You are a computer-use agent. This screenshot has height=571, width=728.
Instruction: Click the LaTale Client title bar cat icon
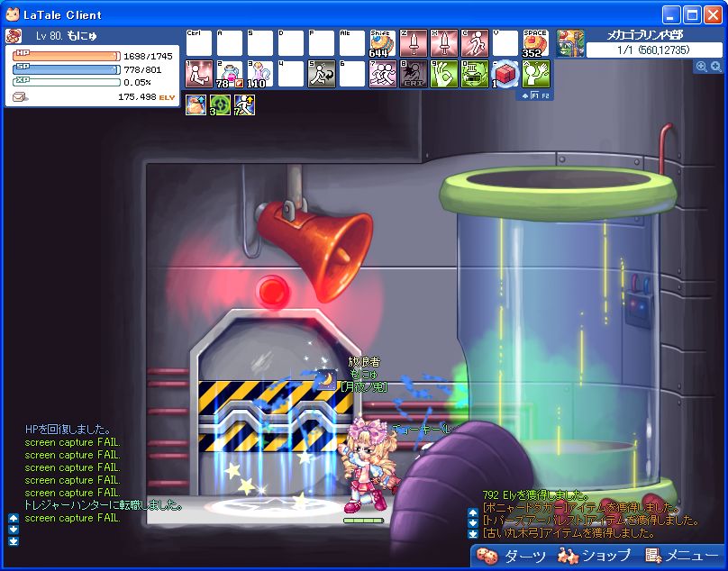click(13, 14)
